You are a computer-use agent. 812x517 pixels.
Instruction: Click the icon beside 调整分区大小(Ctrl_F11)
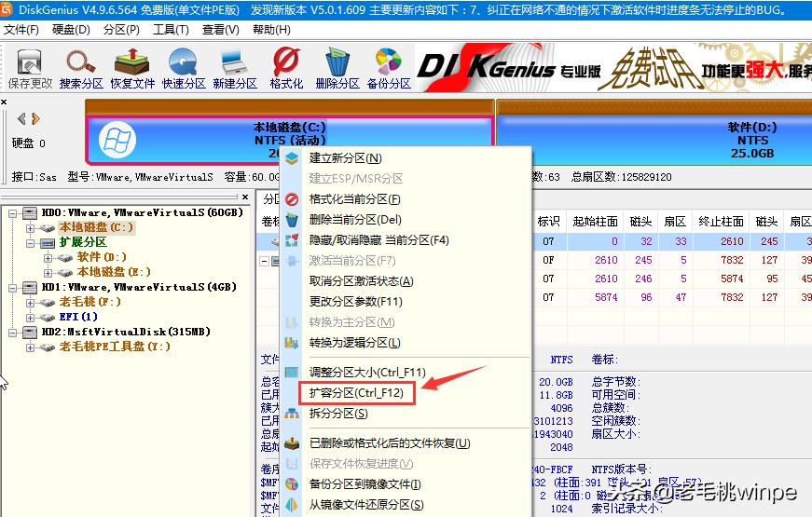[x=292, y=372]
